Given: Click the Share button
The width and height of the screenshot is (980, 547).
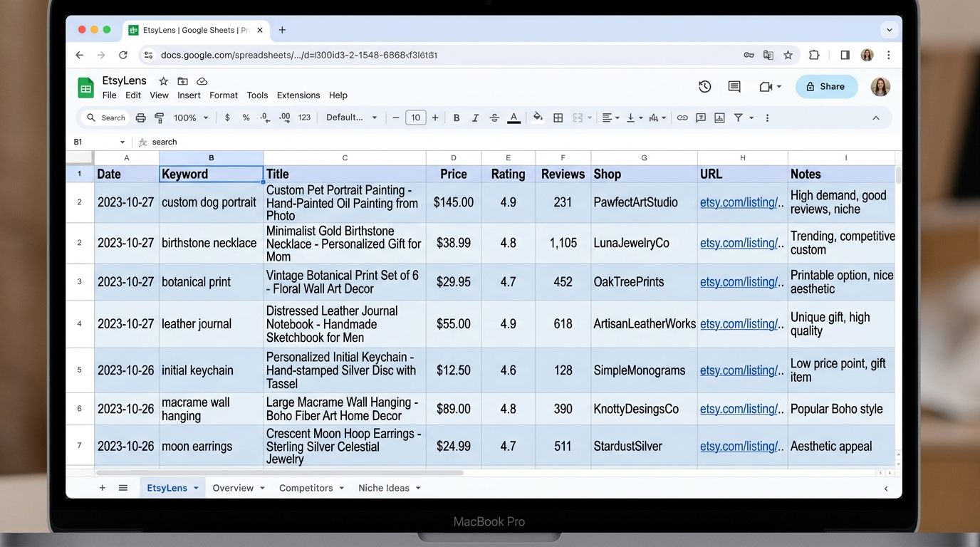Looking at the screenshot, I should [826, 87].
